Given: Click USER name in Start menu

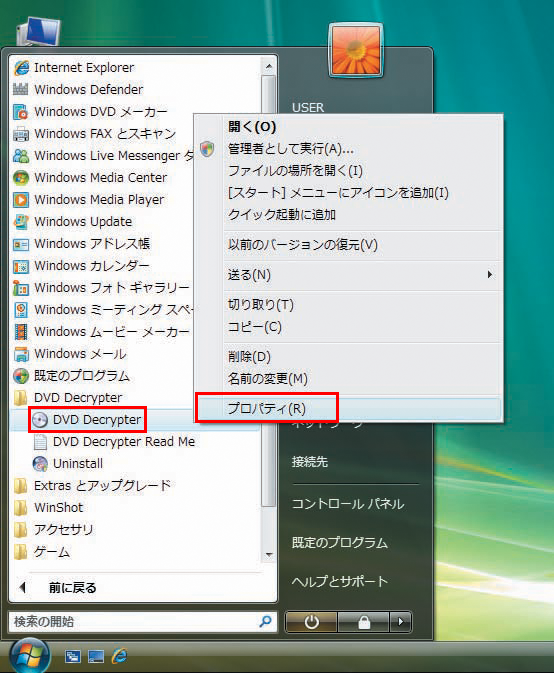Looking at the screenshot, I should click(x=308, y=107).
